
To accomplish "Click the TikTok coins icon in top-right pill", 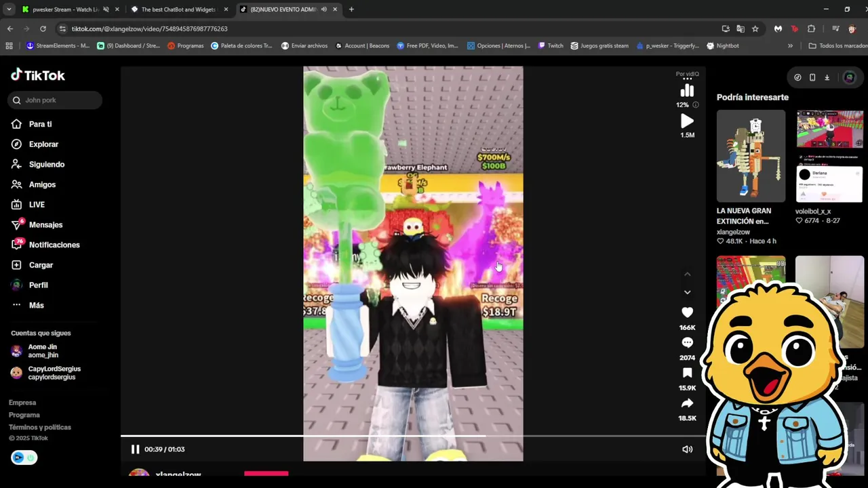I will (797, 77).
